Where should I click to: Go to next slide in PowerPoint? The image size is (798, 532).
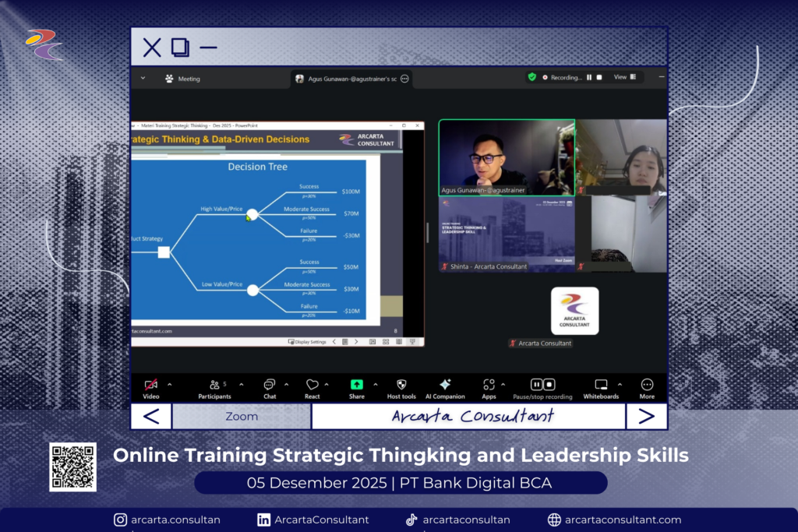coord(356,341)
